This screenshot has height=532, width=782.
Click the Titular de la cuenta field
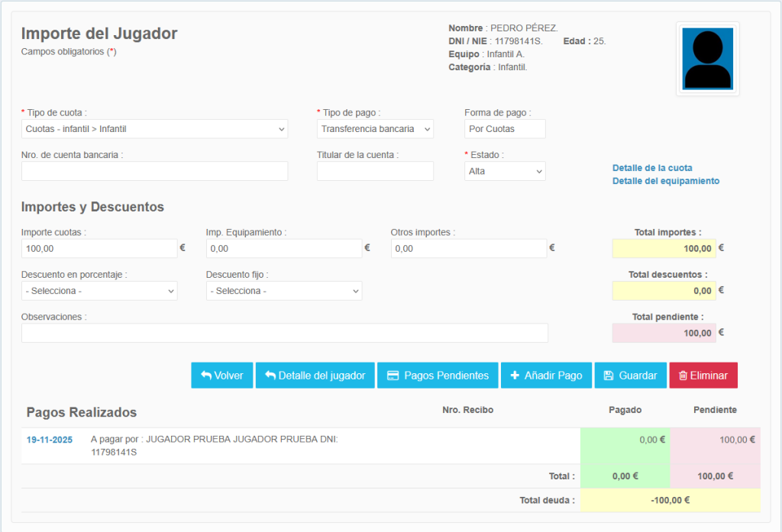pyautogui.click(x=375, y=171)
